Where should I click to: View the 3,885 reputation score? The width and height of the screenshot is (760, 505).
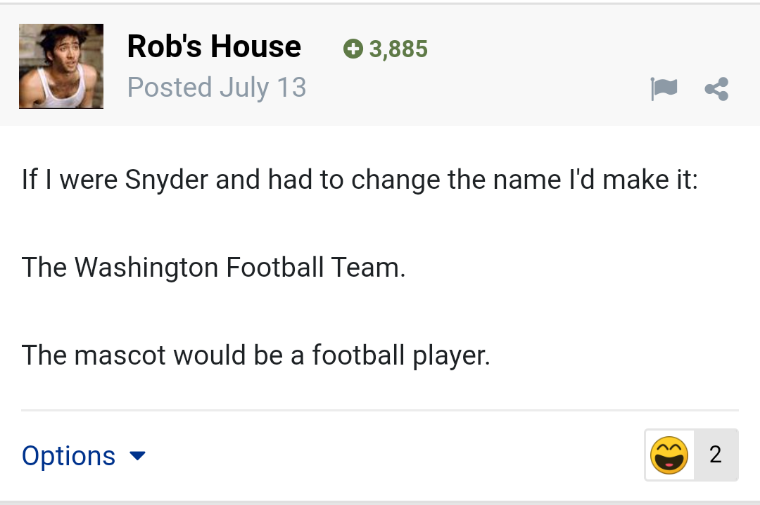(398, 49)
